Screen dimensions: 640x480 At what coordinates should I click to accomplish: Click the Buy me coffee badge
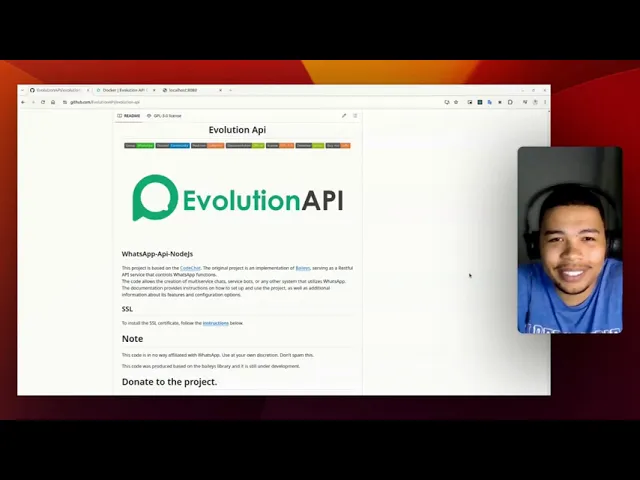coord(338,146)
